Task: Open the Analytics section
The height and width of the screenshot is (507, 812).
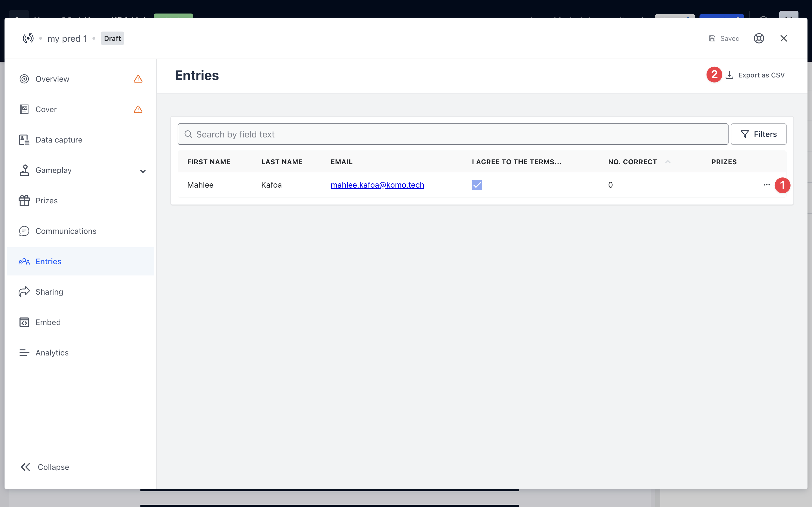Action: (52, 352)
